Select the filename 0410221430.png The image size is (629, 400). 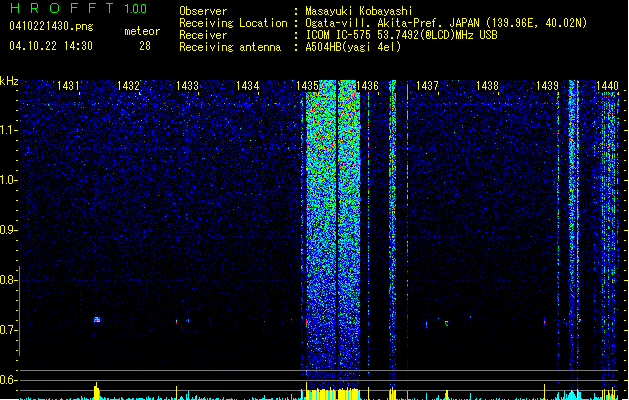point(51,26)
